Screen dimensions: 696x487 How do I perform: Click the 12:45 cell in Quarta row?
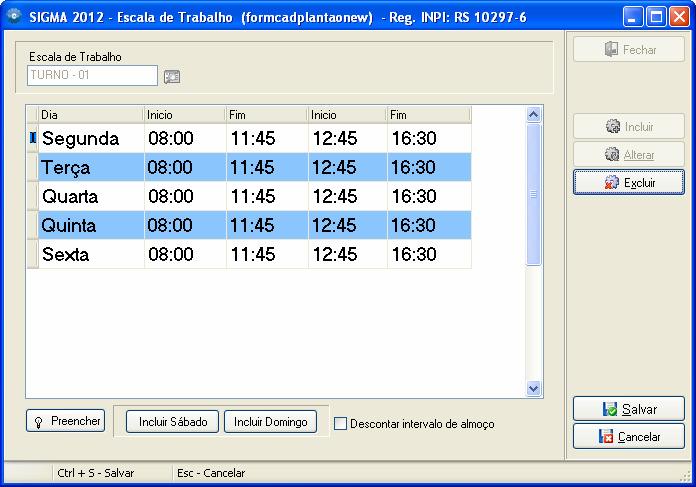click(x=348, y=196)
